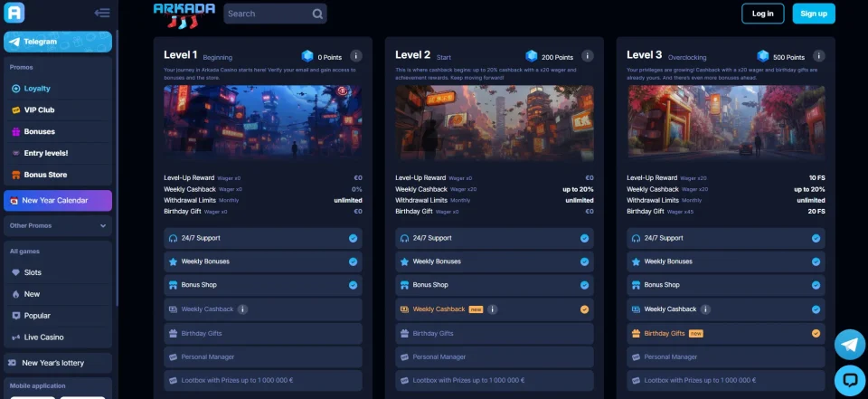Click the shop icon in Level 3 Bonus Shop

tap(636, 285)
